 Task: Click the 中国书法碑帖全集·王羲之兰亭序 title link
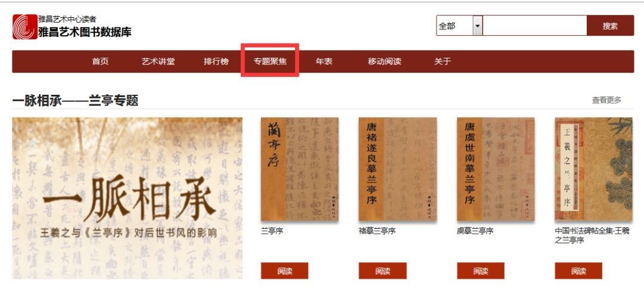[592, 235]
